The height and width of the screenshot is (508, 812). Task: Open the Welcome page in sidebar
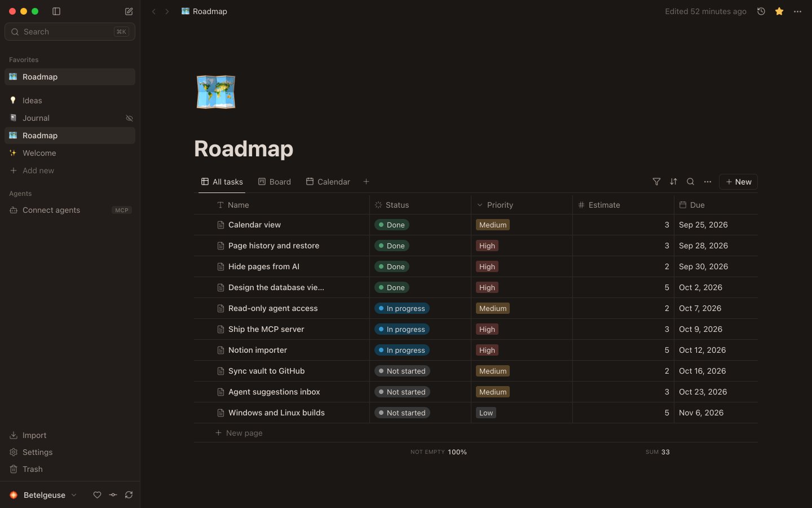click(70, 153)
